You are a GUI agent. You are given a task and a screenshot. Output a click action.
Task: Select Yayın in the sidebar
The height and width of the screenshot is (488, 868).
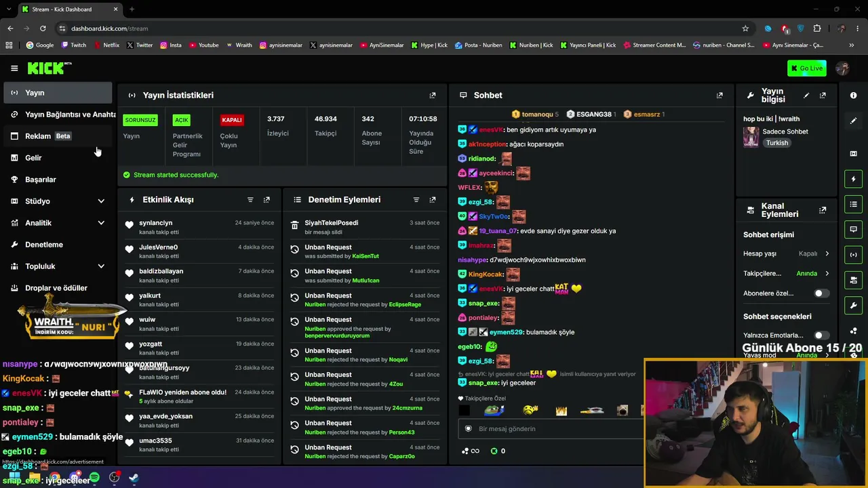click(58, 93)
